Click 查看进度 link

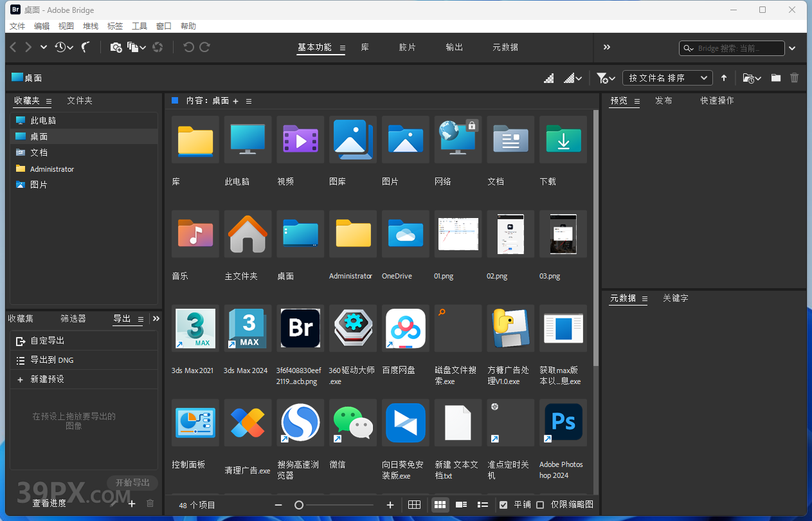[50, 503]
